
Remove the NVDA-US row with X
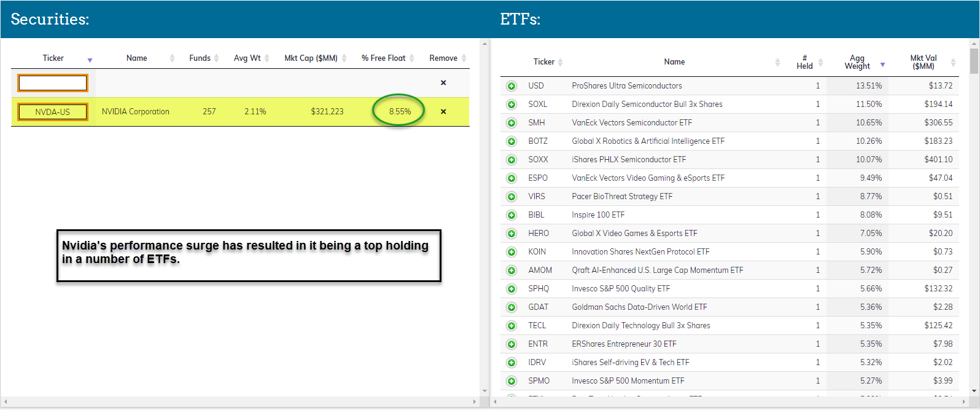443,112
